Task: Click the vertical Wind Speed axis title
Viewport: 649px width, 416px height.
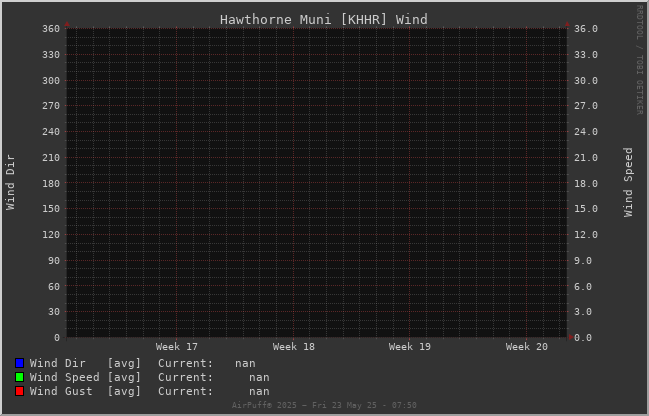Action: pos(628,183)
